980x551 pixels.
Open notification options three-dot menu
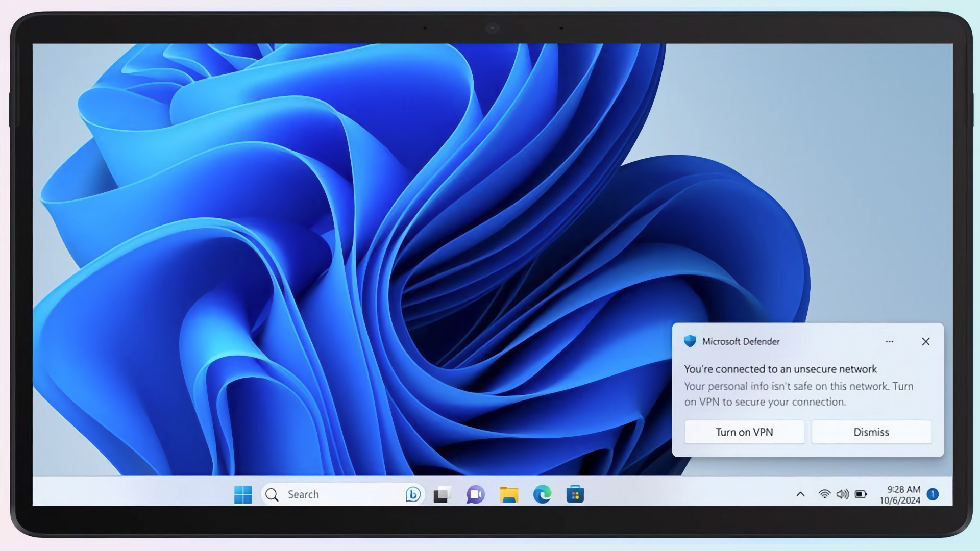[x=890, y=341]
